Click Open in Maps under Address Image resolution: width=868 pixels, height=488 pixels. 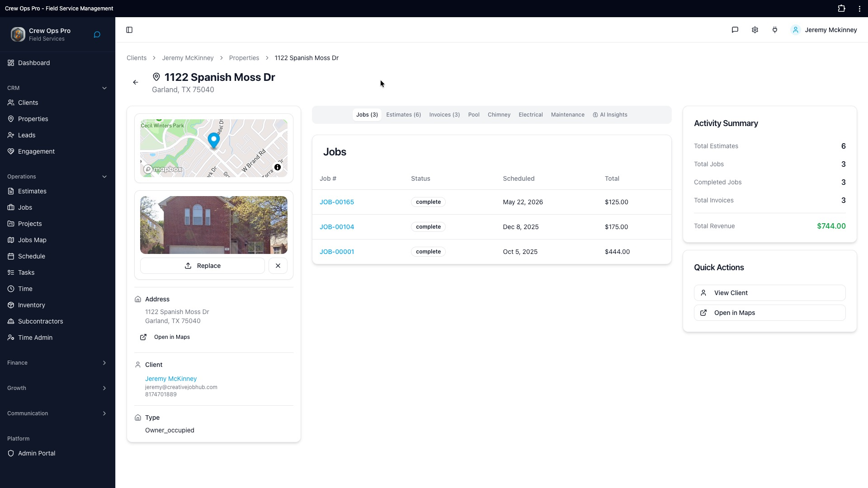165,337
